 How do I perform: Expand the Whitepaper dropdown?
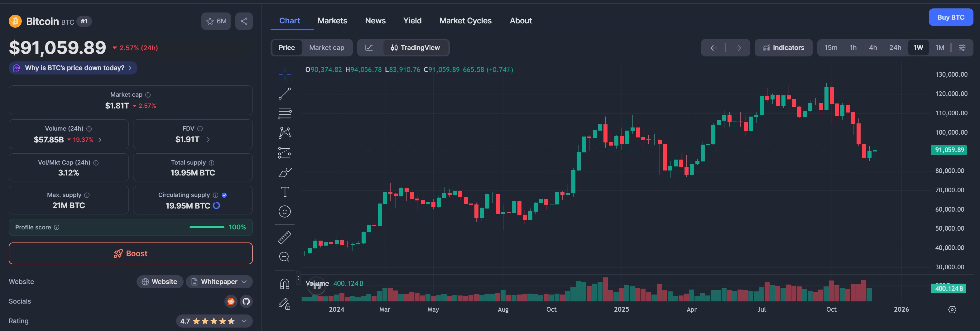click(219, 281)
